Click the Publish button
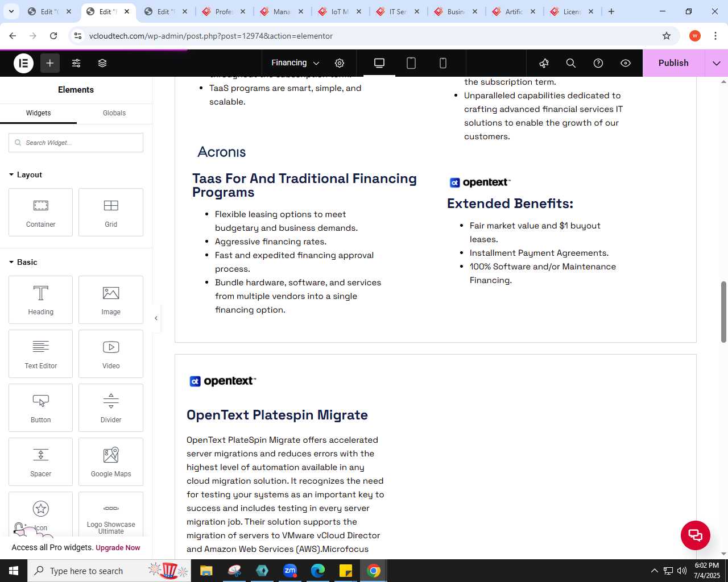728x582 pixels. pos(673,63)
